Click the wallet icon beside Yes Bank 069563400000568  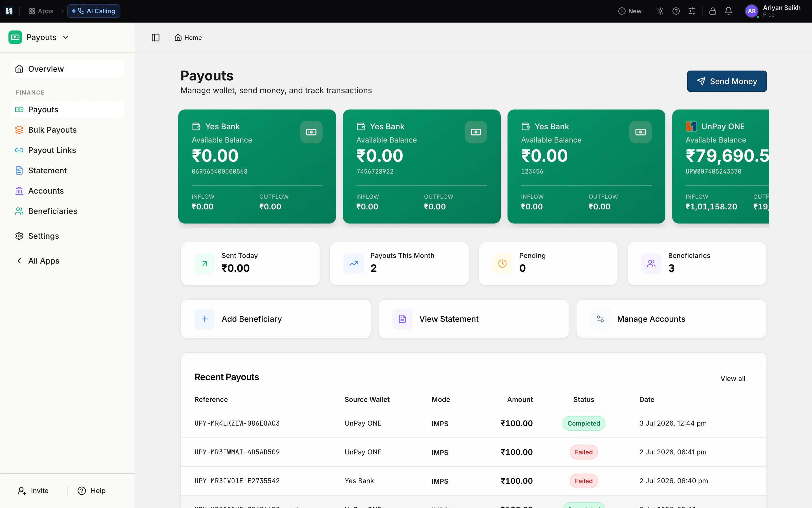(x=196, y=126)
